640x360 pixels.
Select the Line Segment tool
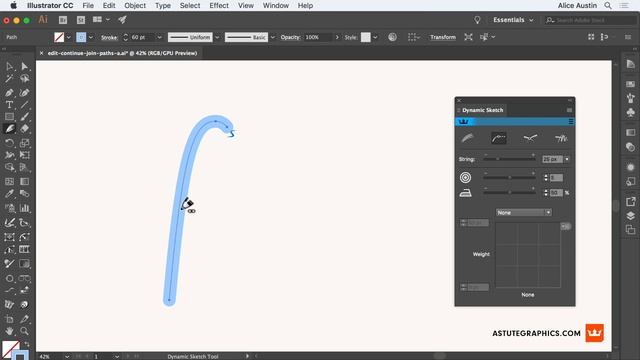click(x=24, y=105)
